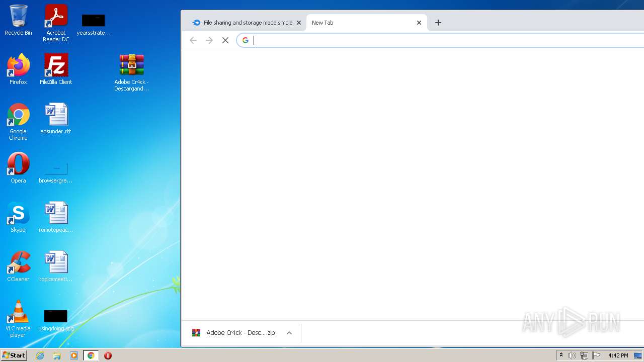
Task: Select topicsmeeti... Word document
Action: point(56,266)
